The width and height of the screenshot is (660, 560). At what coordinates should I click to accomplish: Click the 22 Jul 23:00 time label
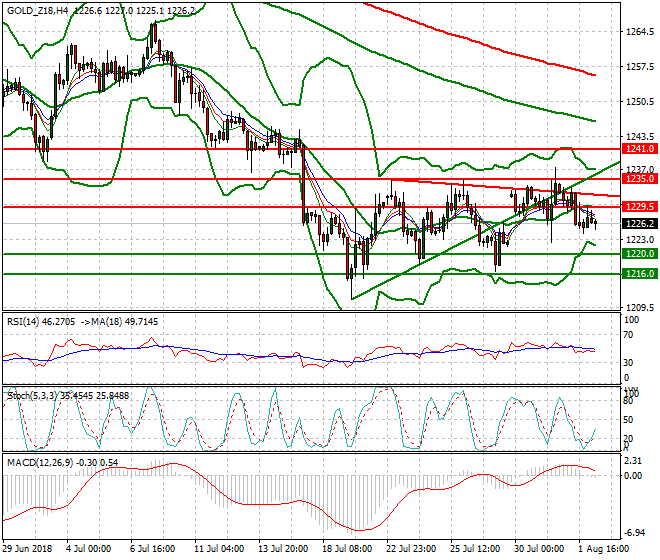(411, 549)
